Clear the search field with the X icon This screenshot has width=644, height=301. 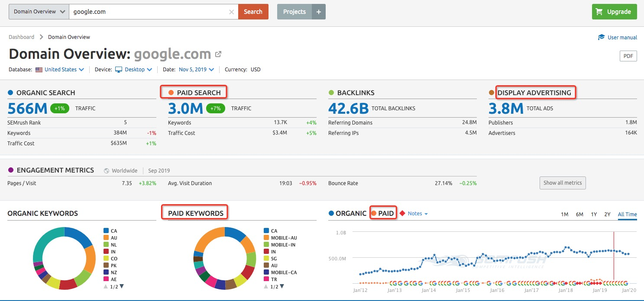click(x=232, y=12)
